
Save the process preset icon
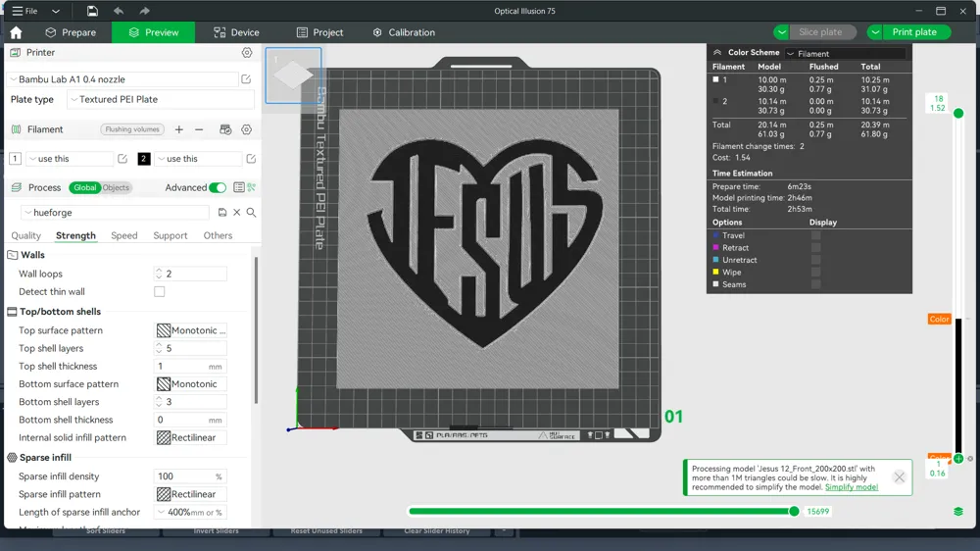[x=221, y=213]
